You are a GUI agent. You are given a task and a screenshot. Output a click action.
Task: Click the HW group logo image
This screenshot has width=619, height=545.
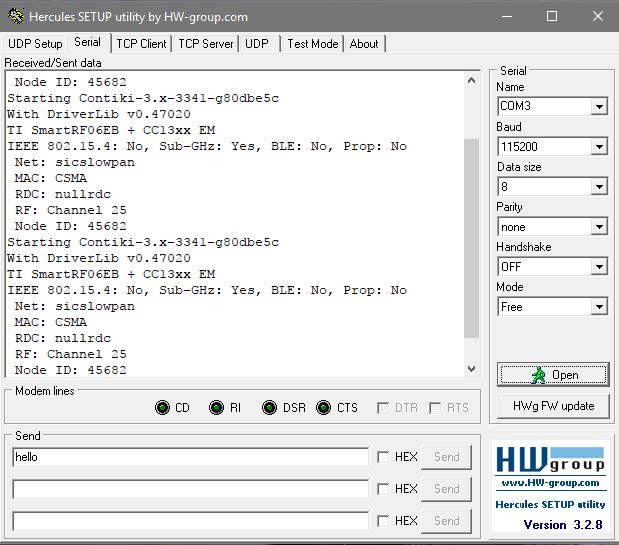point(550,460)
